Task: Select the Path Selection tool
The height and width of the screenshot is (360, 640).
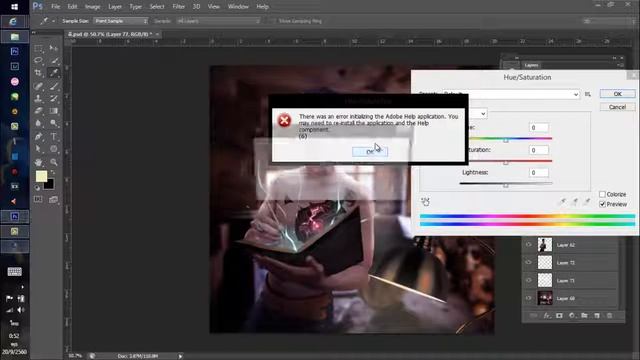Action: [x=38, y=149]
